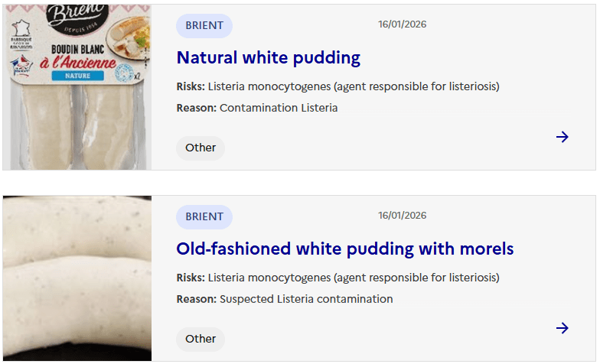Open the Natural white pudding recall title
600x364 pixels.
tap(268, 57)
